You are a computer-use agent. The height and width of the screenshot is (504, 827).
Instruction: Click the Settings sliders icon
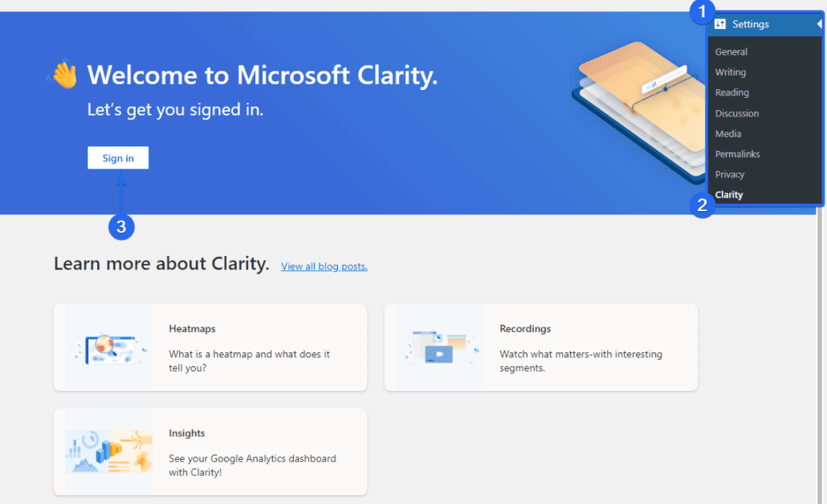tap(720, 24)
